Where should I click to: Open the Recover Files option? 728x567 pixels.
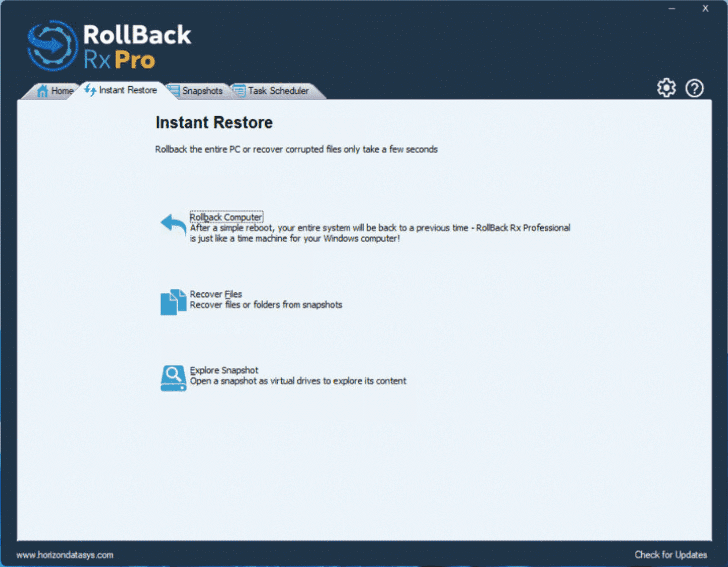point(216,294)
